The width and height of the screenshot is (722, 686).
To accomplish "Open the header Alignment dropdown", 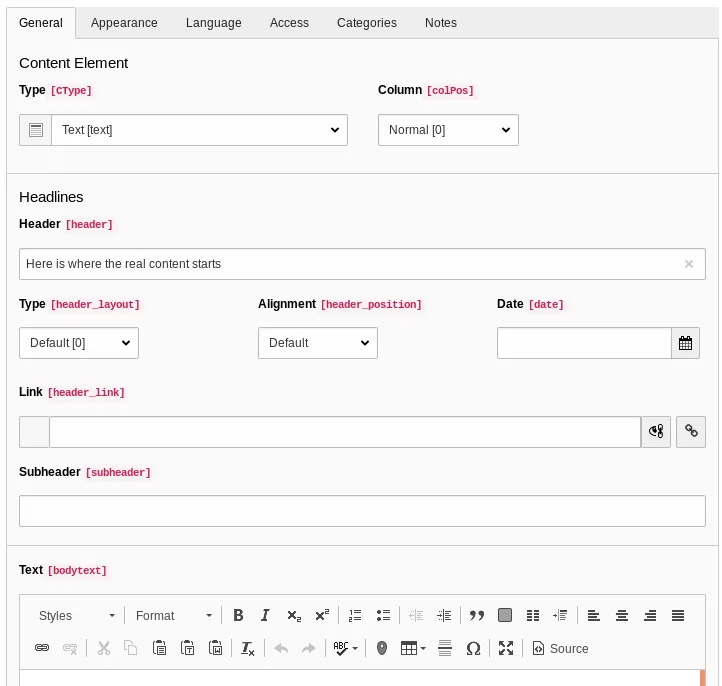I will click(x=317, y=343).
